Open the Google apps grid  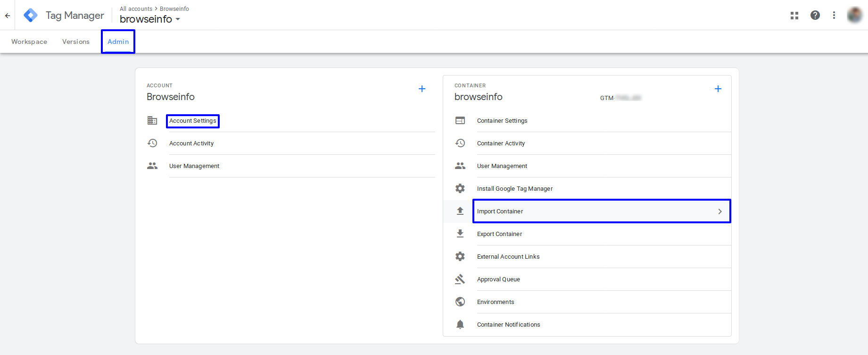(794, 16)
